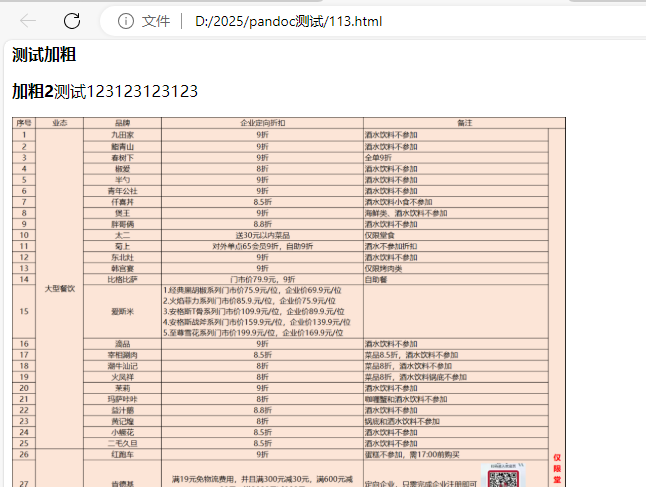Click the note 酒水不参加折扣

tap(391, 246)
